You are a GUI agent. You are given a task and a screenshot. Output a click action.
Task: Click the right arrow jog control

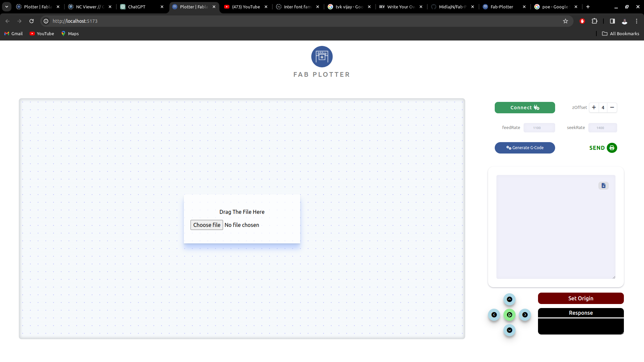click(525, 315)
